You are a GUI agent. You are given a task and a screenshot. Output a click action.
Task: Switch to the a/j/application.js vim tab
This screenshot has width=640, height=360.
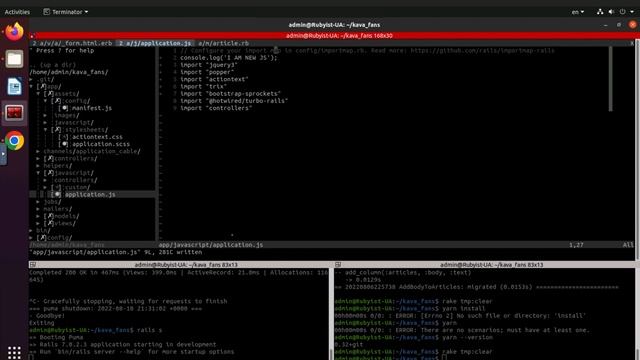tap(155, 43)
